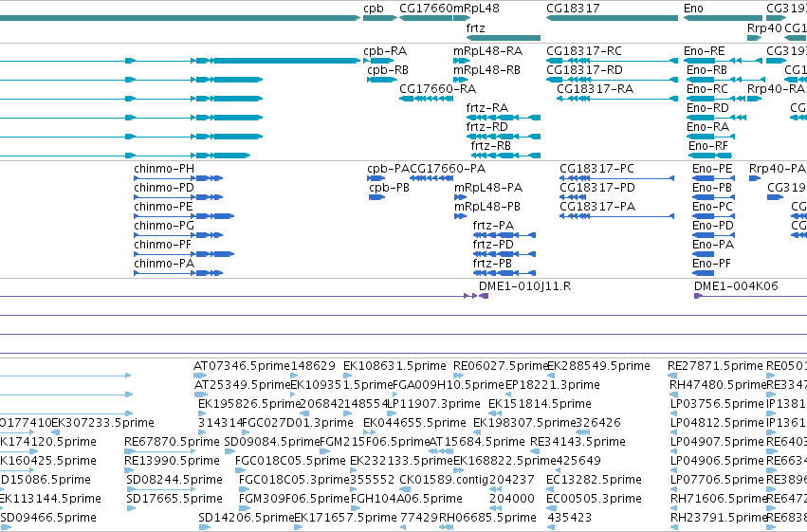Image resolution: width=807 pixels, height=532 pixels.
Task: Open the frtz-PB CDS feature
Action: click(x=504, y=273)
